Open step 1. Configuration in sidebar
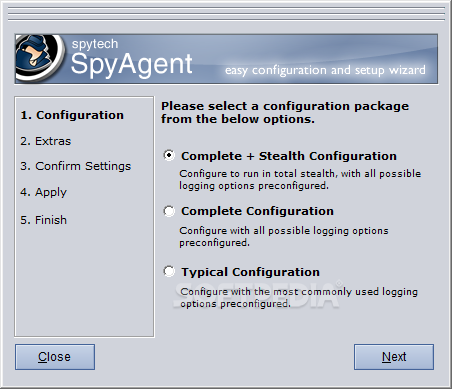452x389 pixels. pyautogui.click(x=72, y=115)
